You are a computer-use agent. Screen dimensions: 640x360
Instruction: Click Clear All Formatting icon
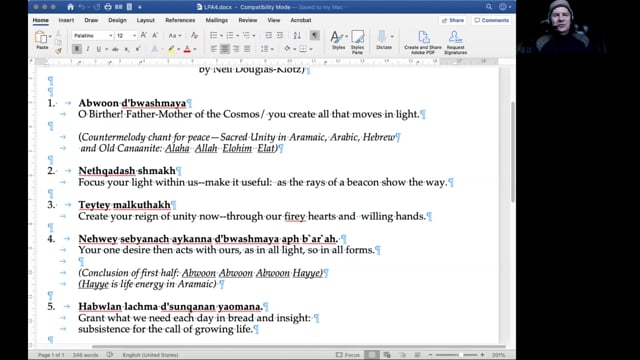click(194, 36)
